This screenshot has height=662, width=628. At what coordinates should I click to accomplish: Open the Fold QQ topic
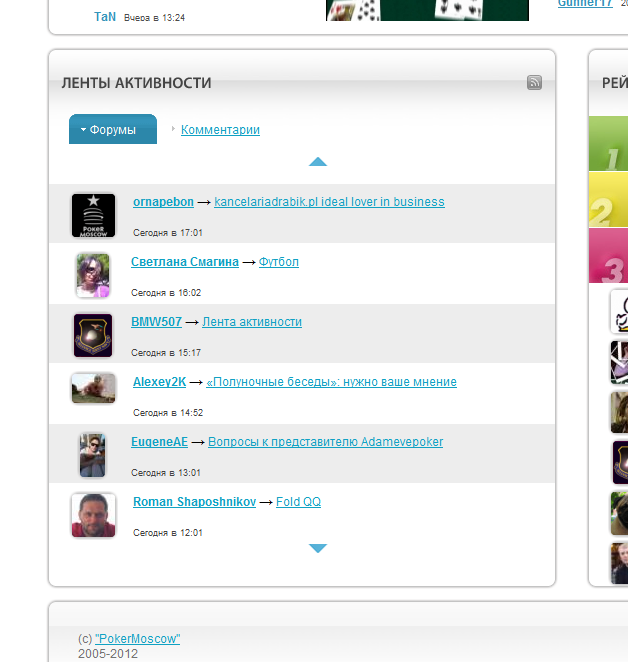(x=298, y=502)
